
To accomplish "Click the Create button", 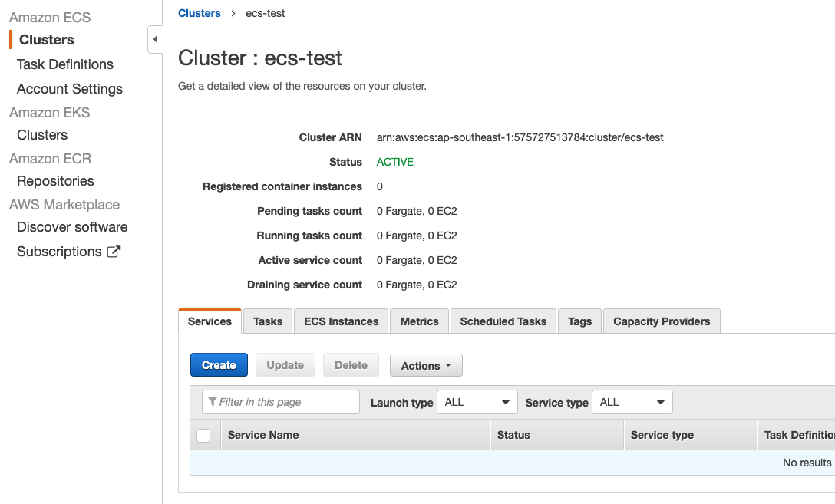I will click(219, 365).
